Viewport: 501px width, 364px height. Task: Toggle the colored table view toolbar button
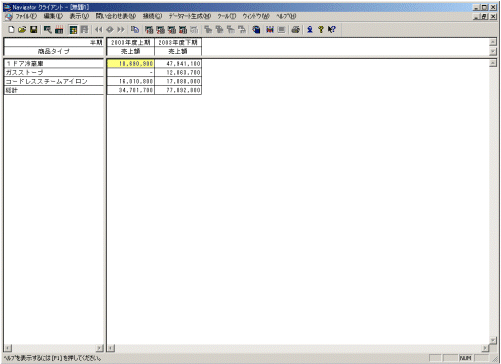pyautogui.click(x=73, y=30)
